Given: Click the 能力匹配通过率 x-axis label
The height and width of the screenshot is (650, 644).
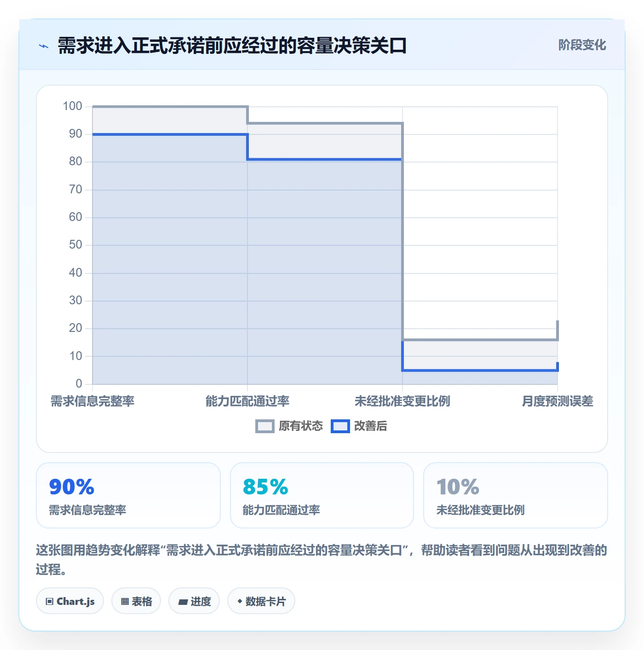Looking at the screenshot, I should coord(247,401).
